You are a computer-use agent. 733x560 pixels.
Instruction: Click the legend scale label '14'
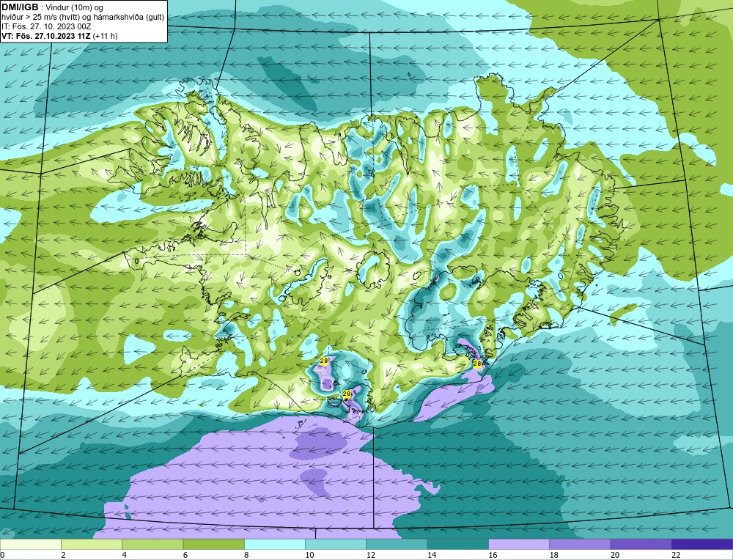pyautogui.click(x=432, y=555)
